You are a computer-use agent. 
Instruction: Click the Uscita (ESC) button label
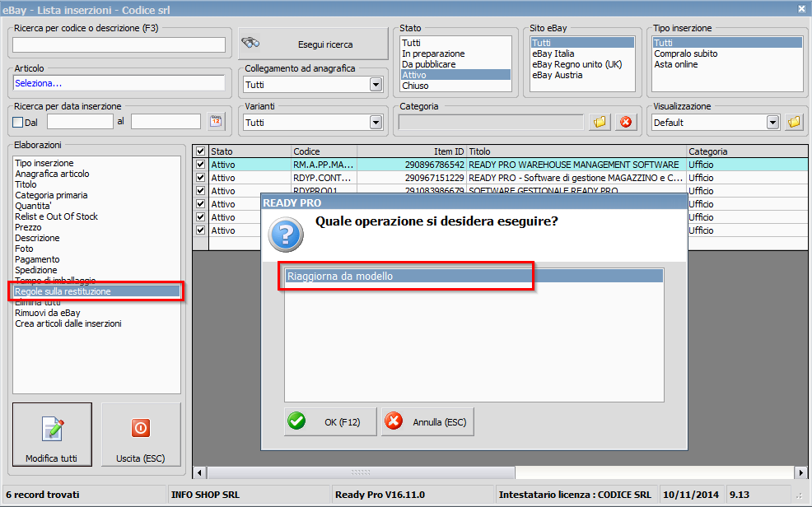140,458
